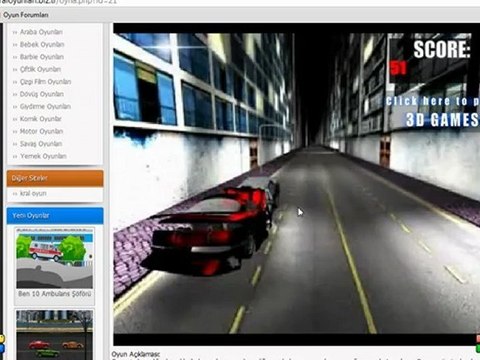Click the red score value 51
This screenshot has width=480, height=360.
coord(399,68)
